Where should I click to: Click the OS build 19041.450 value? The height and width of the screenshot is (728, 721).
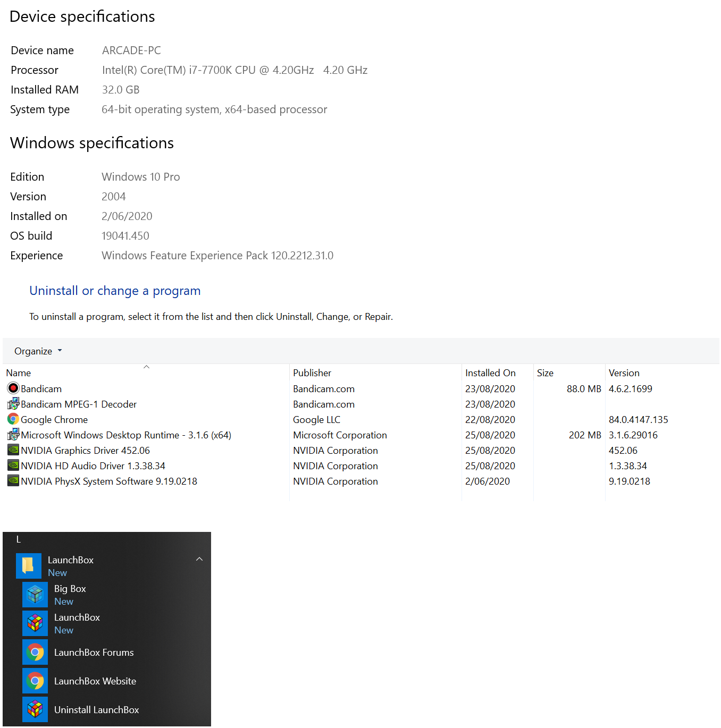pos(125,236)
